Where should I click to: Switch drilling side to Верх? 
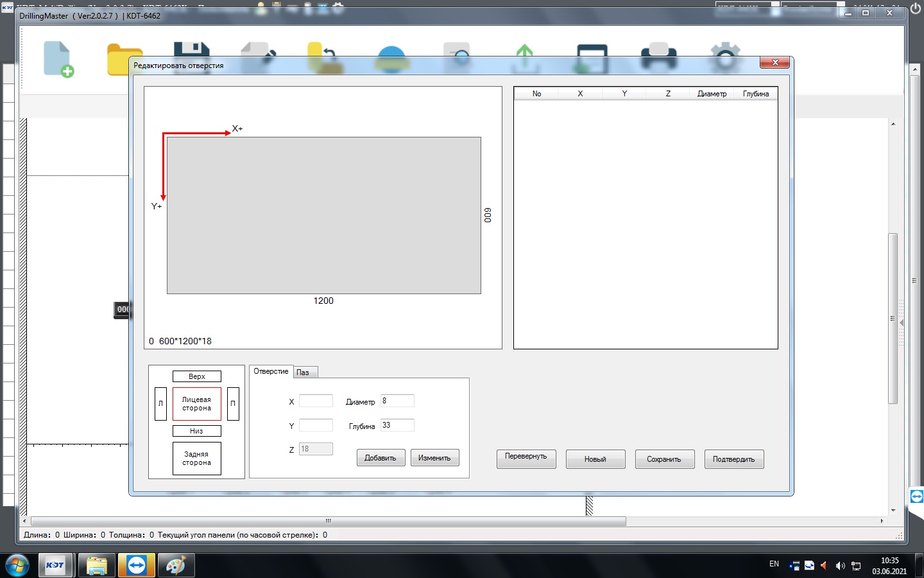[196, 376]
